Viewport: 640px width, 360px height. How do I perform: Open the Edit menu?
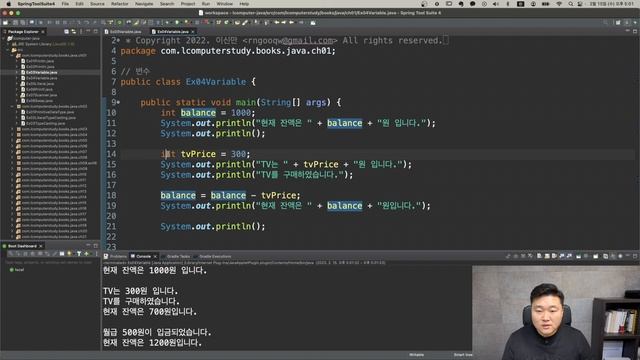point(79,4)
